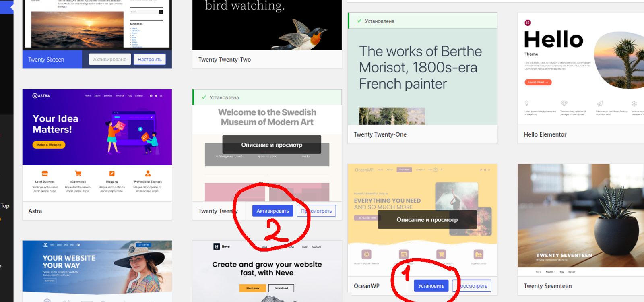Select the Hello Elementor theme name

pos(545,134)
